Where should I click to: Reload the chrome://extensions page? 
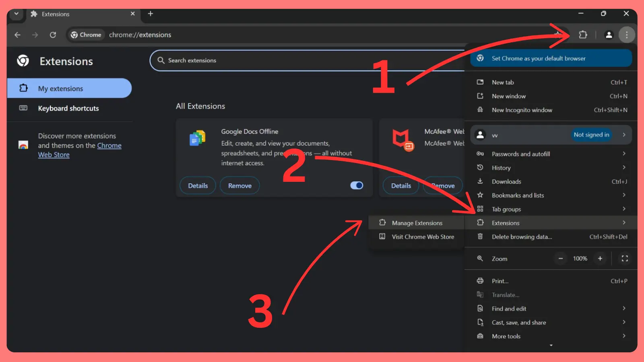point(53,35)
